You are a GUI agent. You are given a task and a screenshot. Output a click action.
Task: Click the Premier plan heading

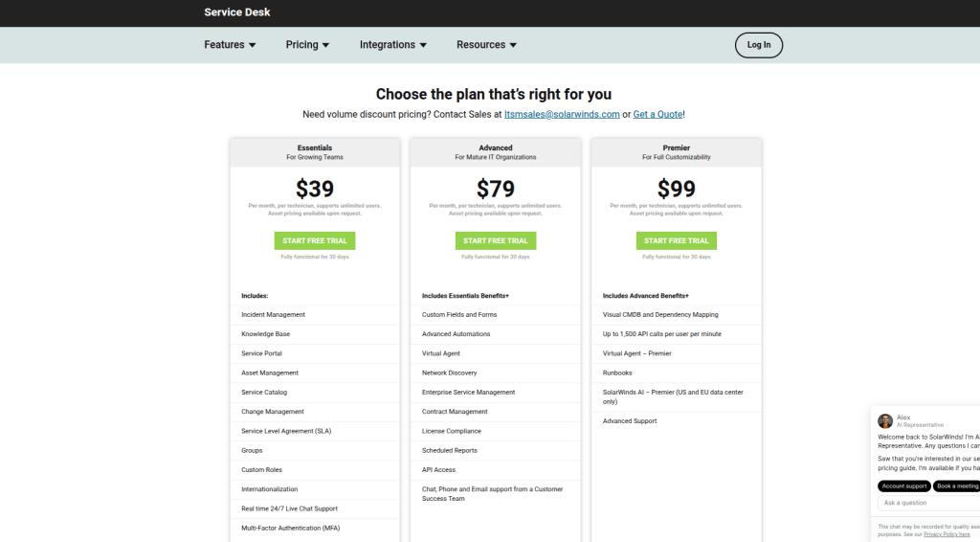point(677,148)
